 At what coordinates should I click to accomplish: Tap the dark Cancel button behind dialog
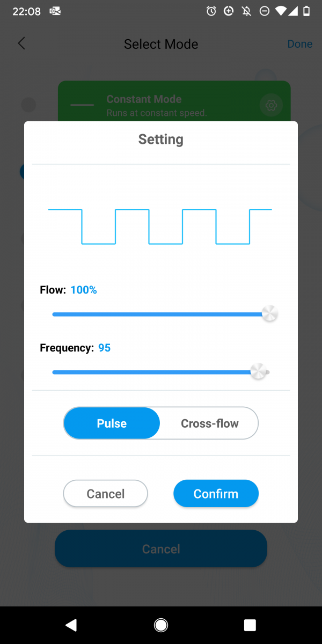click(161, 548)
